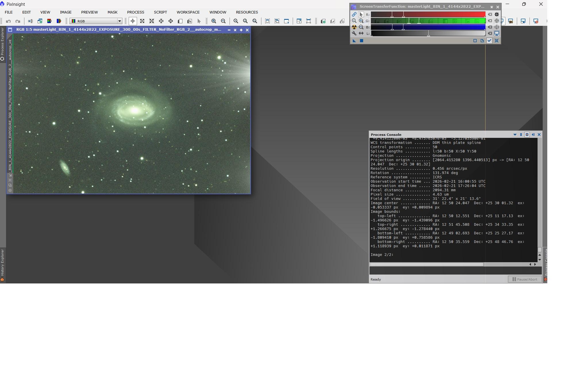
Task: Open the PROCESS menu
Action: pos(136,12)
